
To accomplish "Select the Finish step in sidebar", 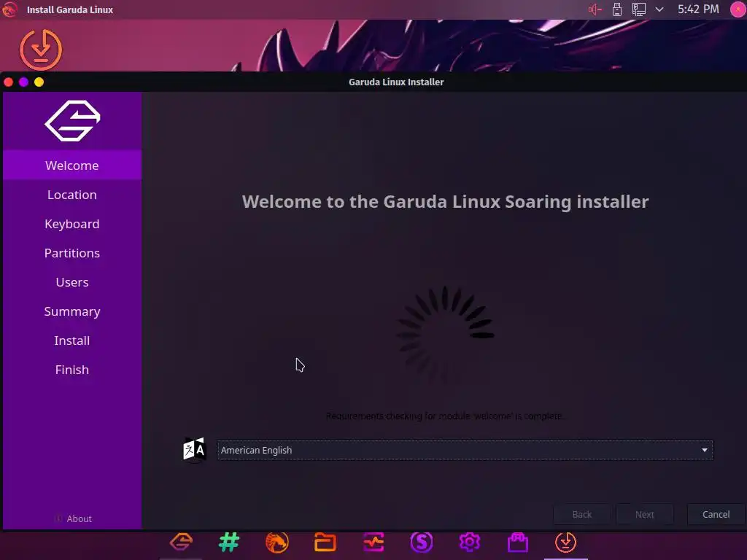I will (72, 370).
